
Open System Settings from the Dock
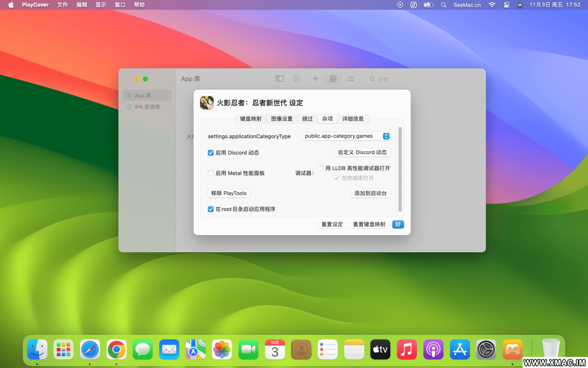pyautogui.click(x=486, y=350)
